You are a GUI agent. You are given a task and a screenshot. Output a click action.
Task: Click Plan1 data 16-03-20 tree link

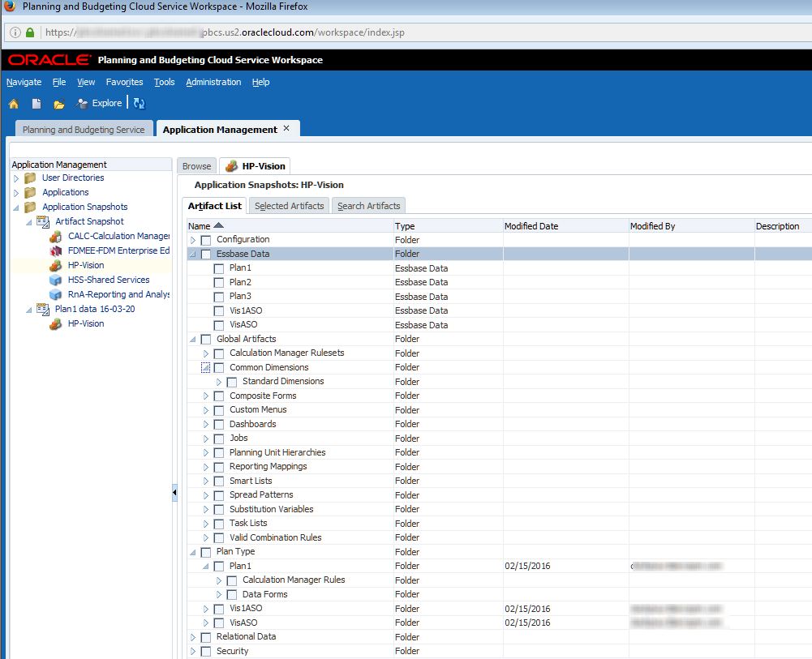point(95,309)
